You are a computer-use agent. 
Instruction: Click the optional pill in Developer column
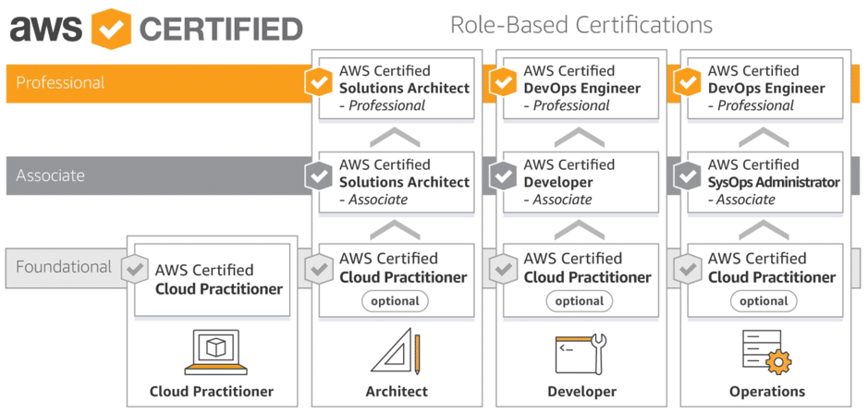click(x=580, y=301)
